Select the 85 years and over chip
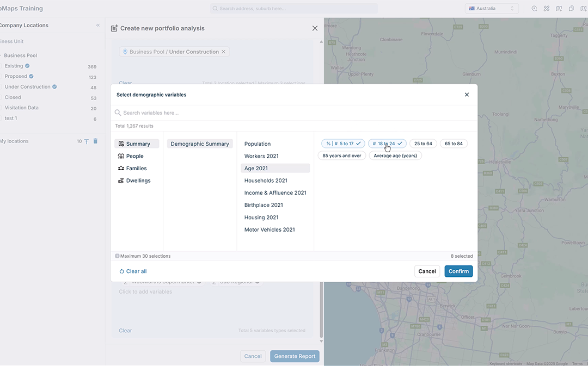Viewport: 588px width, 366px height. click(341, 156)
